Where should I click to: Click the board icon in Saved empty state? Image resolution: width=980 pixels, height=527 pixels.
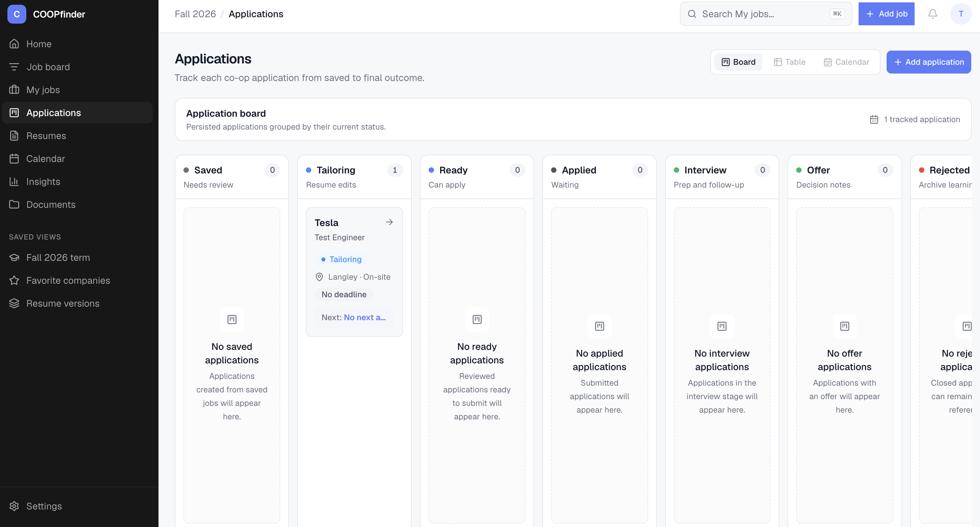click(x=232, y=319)
